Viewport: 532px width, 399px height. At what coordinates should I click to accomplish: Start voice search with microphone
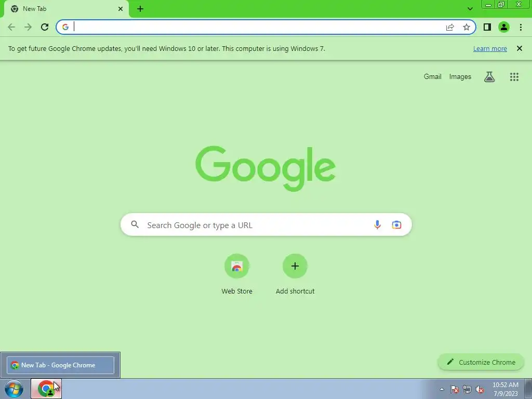point(377,224)
